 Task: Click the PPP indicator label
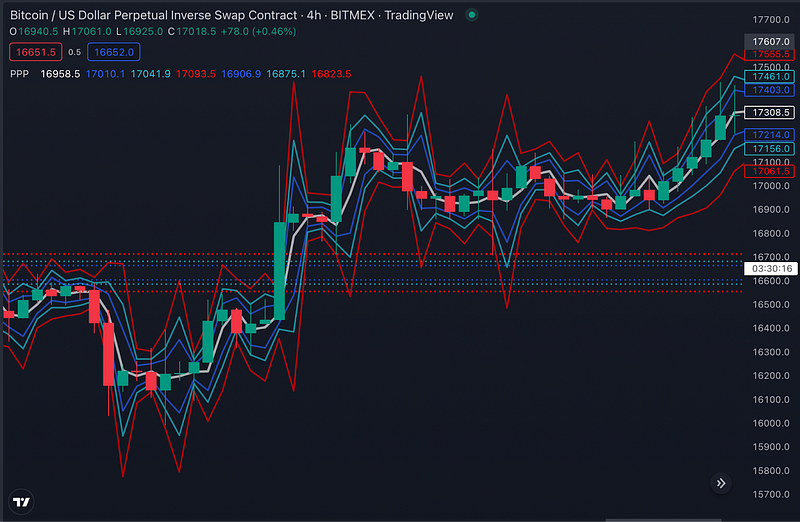point(19,74)
